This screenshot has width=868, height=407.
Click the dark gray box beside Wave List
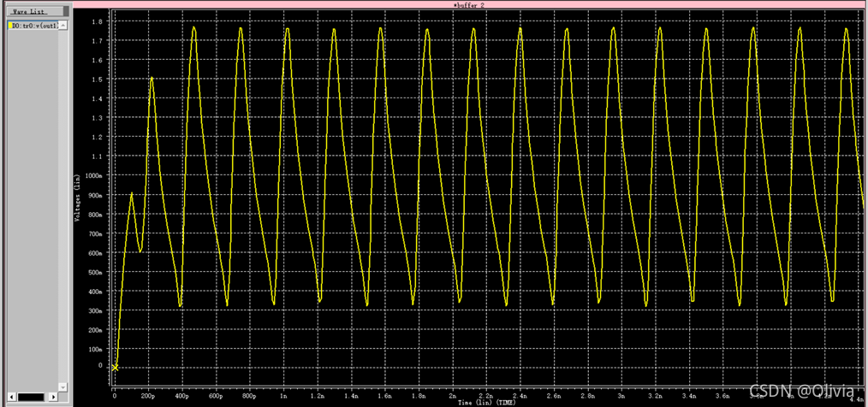pos(66,11)
